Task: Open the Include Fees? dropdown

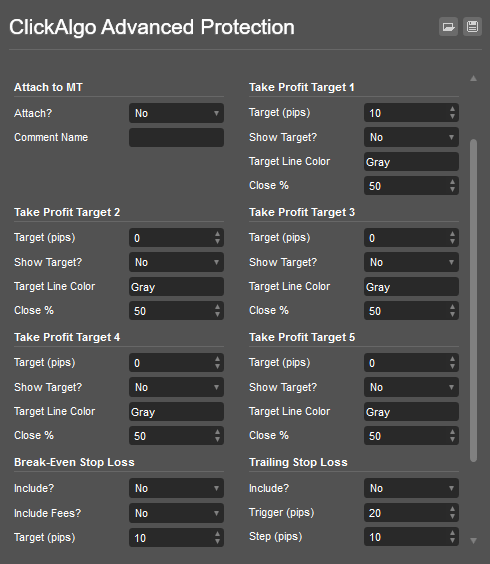Action: (176, 513)
